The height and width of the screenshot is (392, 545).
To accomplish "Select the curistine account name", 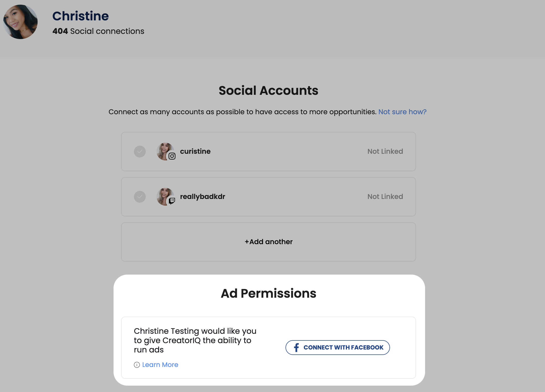I will click(x=195, y=151).
